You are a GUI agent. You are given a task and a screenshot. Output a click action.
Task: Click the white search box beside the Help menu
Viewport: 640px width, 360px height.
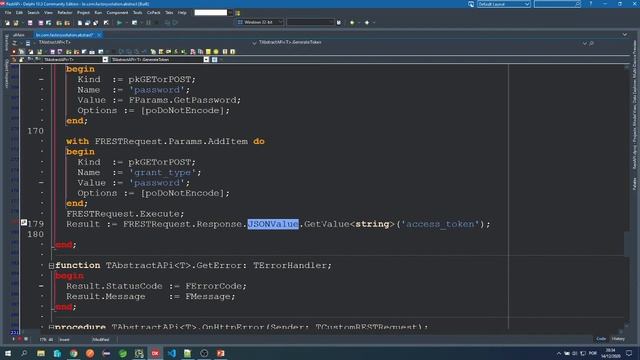tap(211, 13)
